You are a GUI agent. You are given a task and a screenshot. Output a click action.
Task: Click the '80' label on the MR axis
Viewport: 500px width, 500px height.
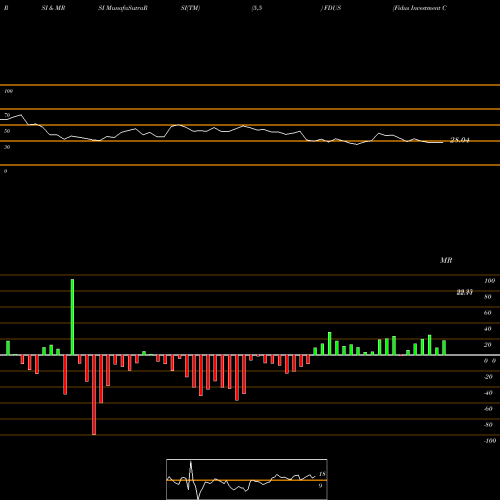coord(488,297)
